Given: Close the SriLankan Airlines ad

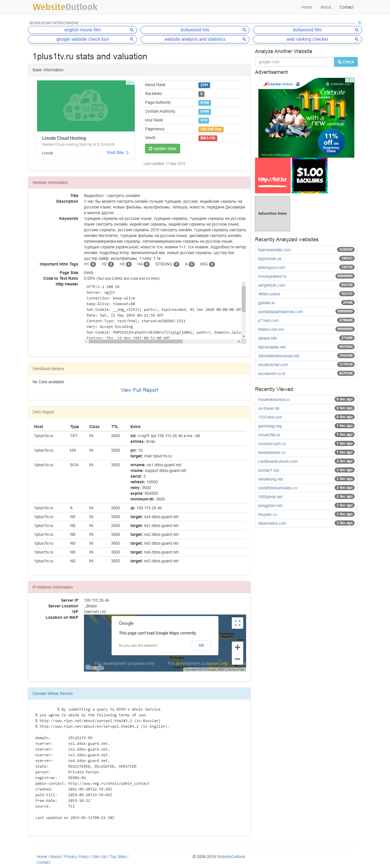Looking at the screenshot, I should coord(352,80).
